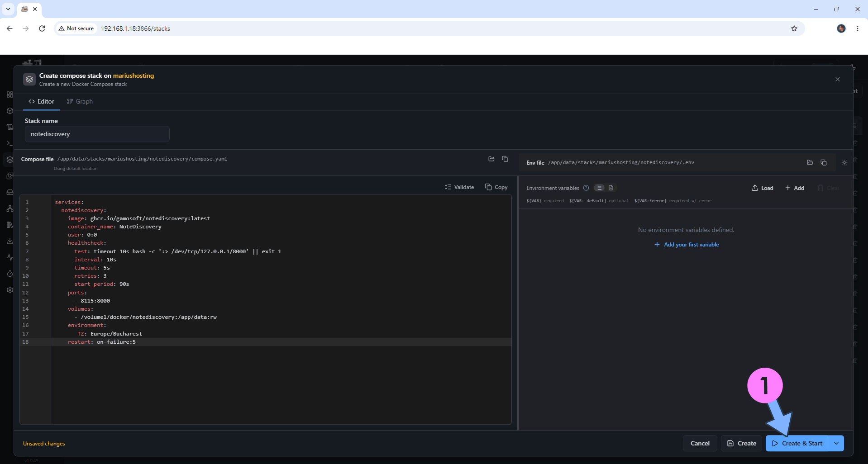Switch env variables to raw file view
This screenshot has width=868, height=464.
(611, 188)
